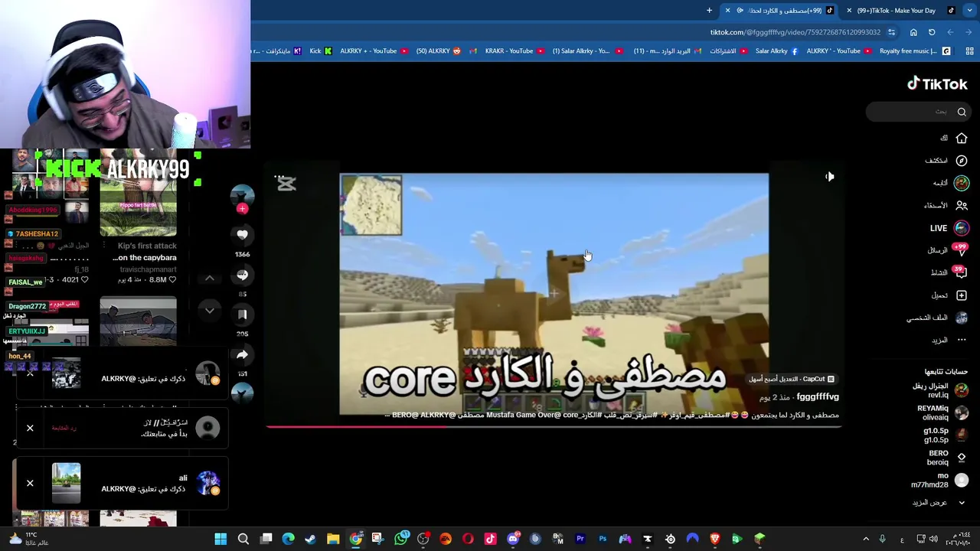Image resolution: width=980 pixels, height=551 pixels.
Task: Open Photoshop from the taskbar
Action: (x=603, y=540)
